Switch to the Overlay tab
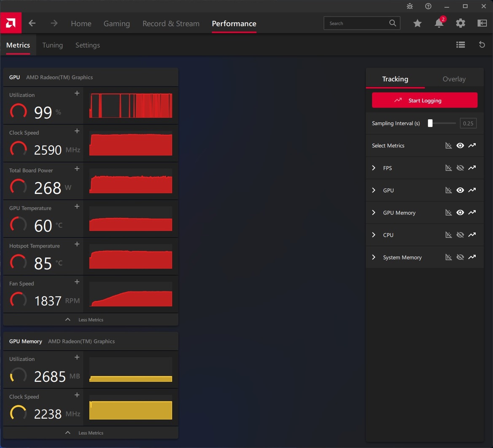This screenshot has height=448, width=493. 454,79
